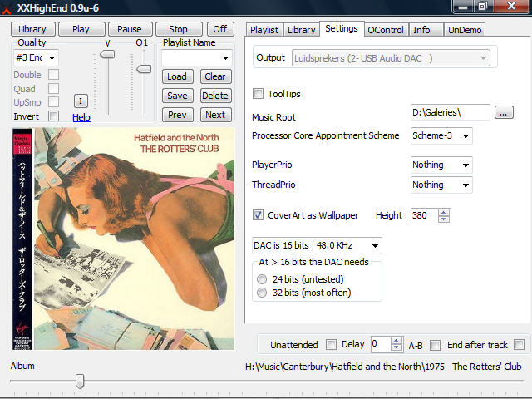Browse for Music Root folder with ellipsis button

click(504, 113)
